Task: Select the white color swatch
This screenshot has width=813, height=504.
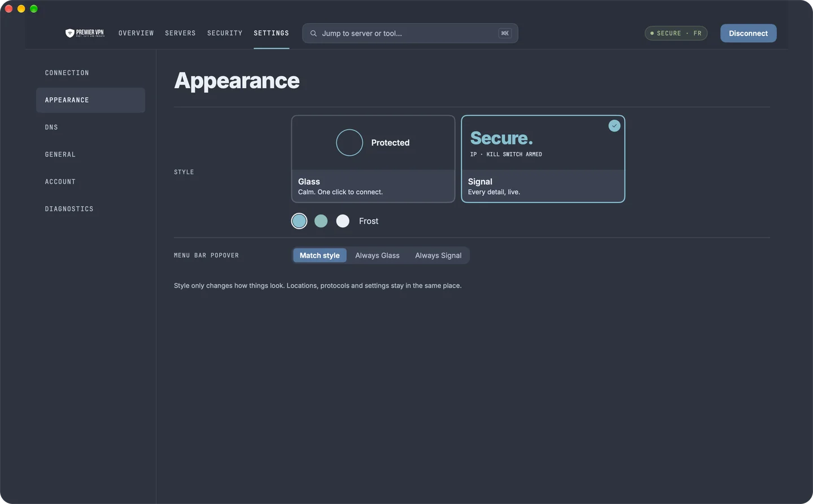Action: pos(343,221)
